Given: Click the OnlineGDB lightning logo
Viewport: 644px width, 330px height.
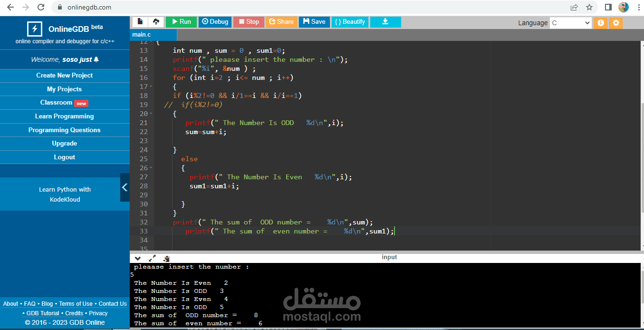Looking at the screenshot, I should point(34,29).
